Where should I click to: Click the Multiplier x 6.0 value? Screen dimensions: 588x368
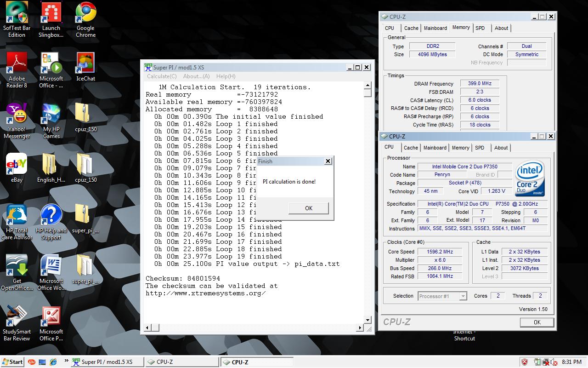coord(440,260)
